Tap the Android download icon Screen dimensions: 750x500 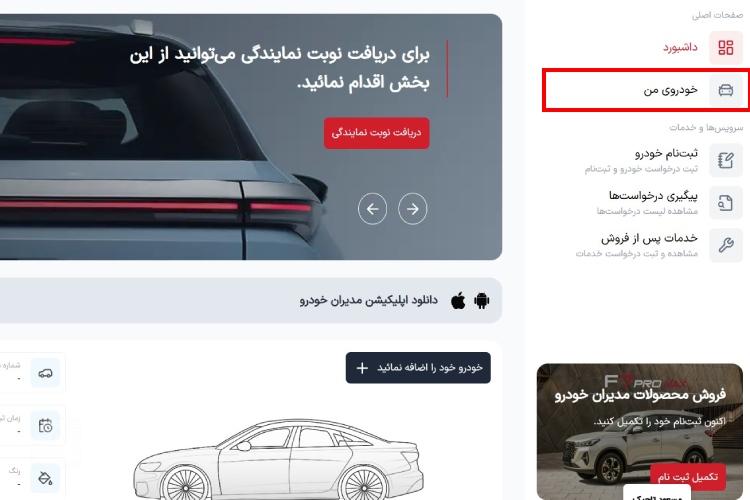[x=481, y=300]
